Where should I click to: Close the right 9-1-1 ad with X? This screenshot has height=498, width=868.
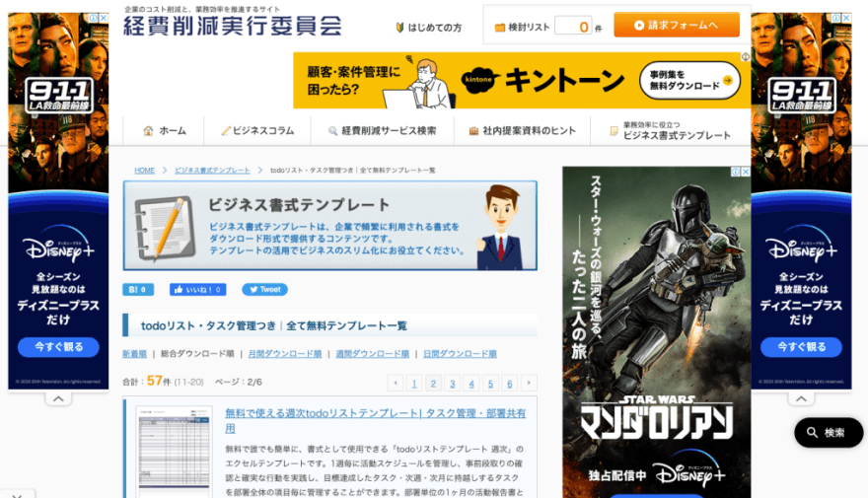coord(846,18)
